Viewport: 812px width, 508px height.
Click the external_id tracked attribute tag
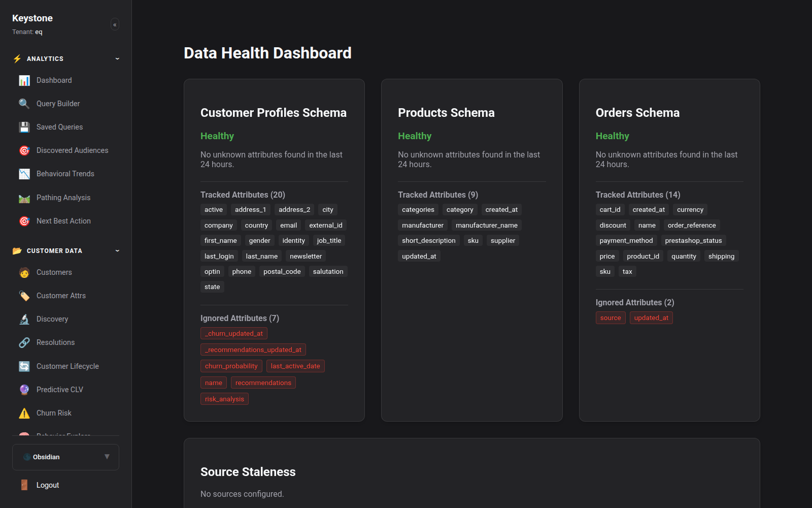[x=326, y=225]
